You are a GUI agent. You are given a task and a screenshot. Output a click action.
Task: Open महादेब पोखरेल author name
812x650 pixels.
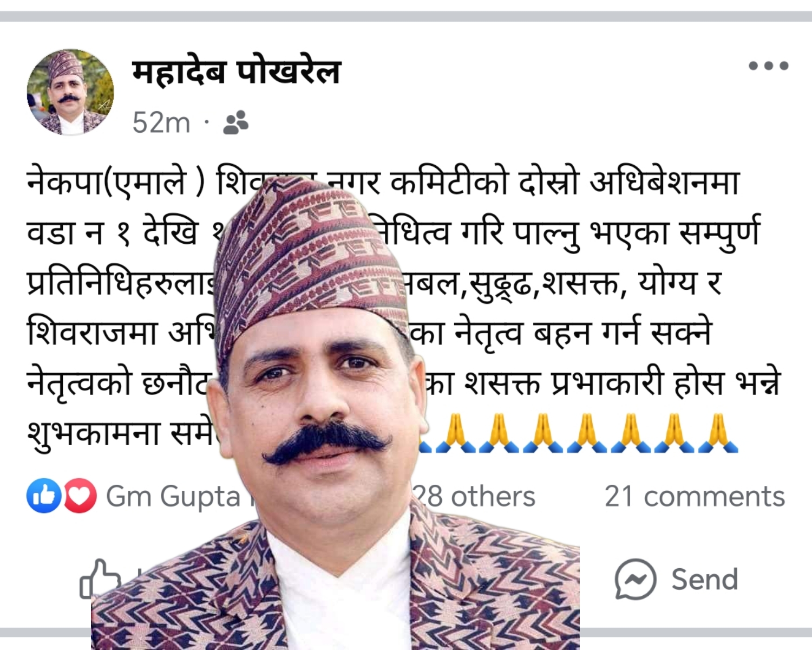236,71
